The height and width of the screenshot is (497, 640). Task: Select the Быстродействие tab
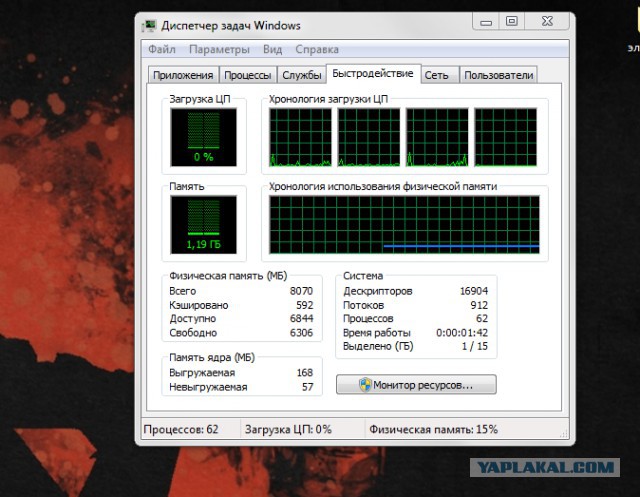[x=373, y=74]
